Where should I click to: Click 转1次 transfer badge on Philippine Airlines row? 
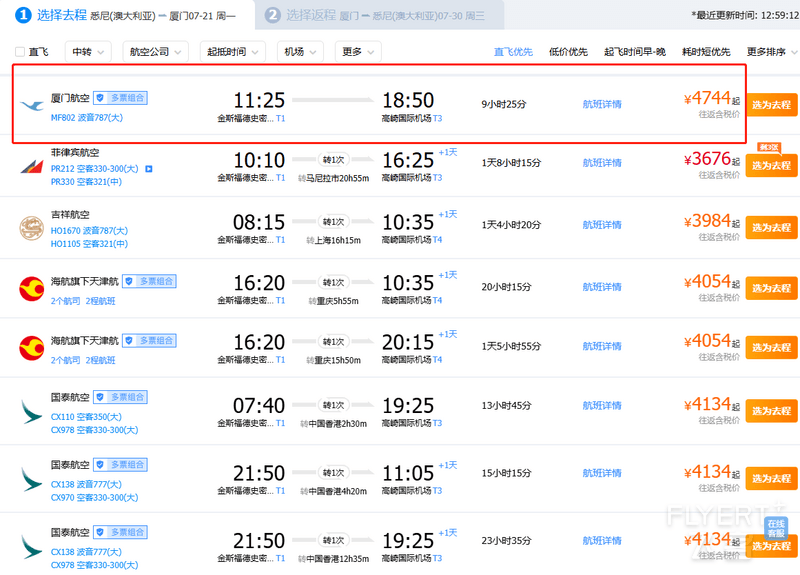click(x=334, y=160)
